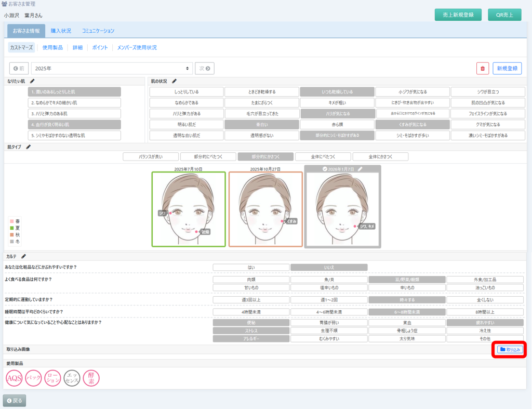The width and height of the screenshot is (532, 409).
Task: Select the AQS product icon
Action: click(14, 378)
